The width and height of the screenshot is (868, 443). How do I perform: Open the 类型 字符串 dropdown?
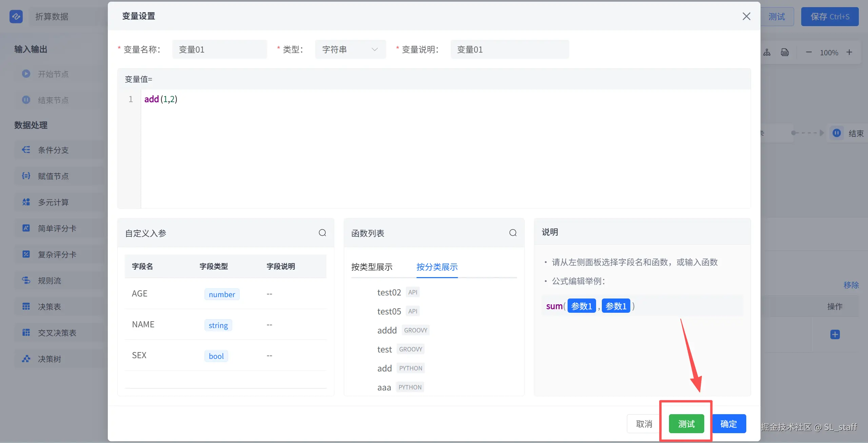point(350,50)
